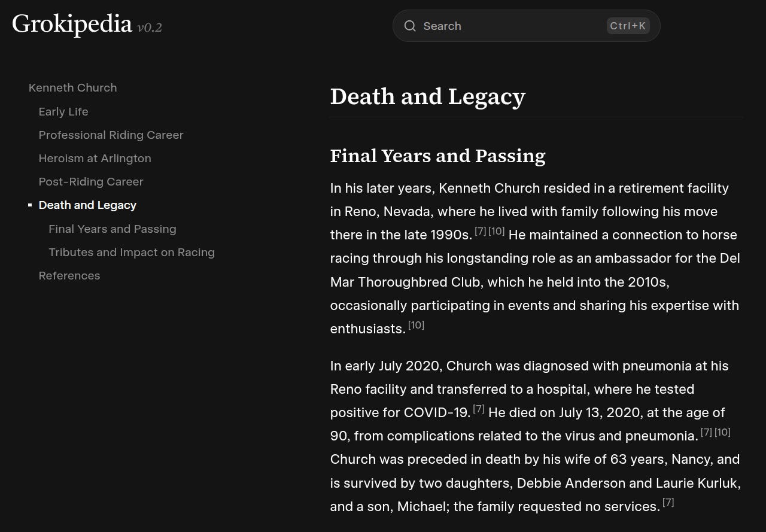Select Tributes and Impact on Racing

132,252
